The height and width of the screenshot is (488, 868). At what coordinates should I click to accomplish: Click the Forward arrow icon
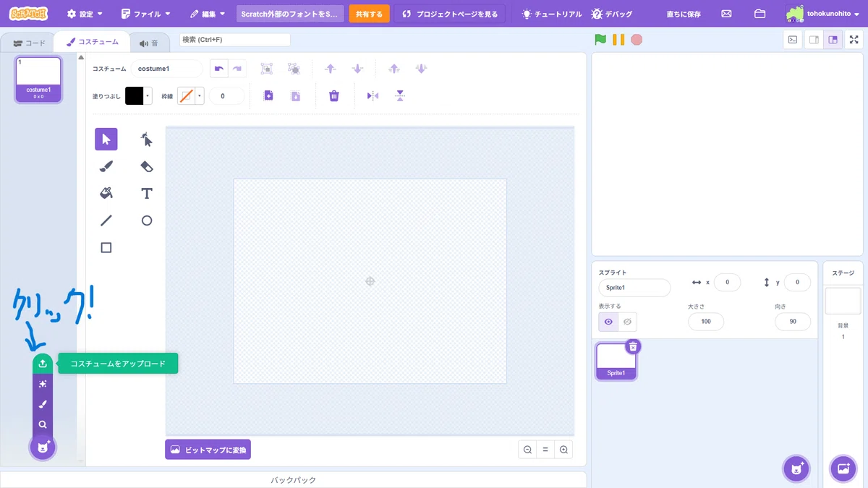(x=331, y=69)
